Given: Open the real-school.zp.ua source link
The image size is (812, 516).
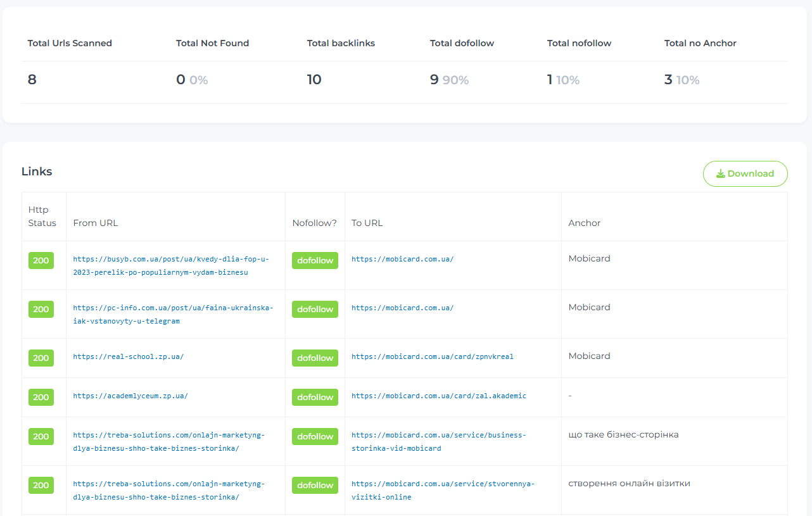Looking at the screenshot, I should point(127,356).
